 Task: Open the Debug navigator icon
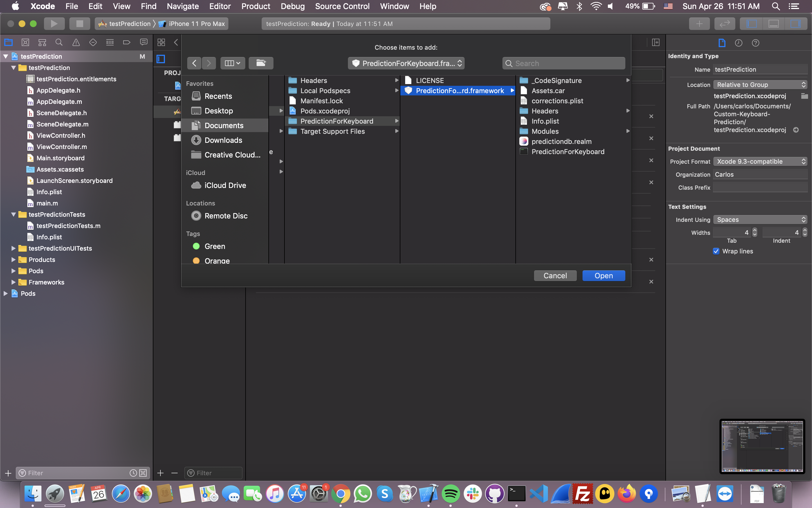[110, 42]
